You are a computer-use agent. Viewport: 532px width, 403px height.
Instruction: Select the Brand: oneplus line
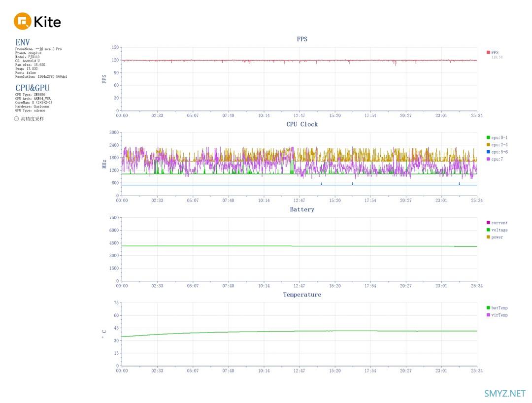(x=28, y=53)
